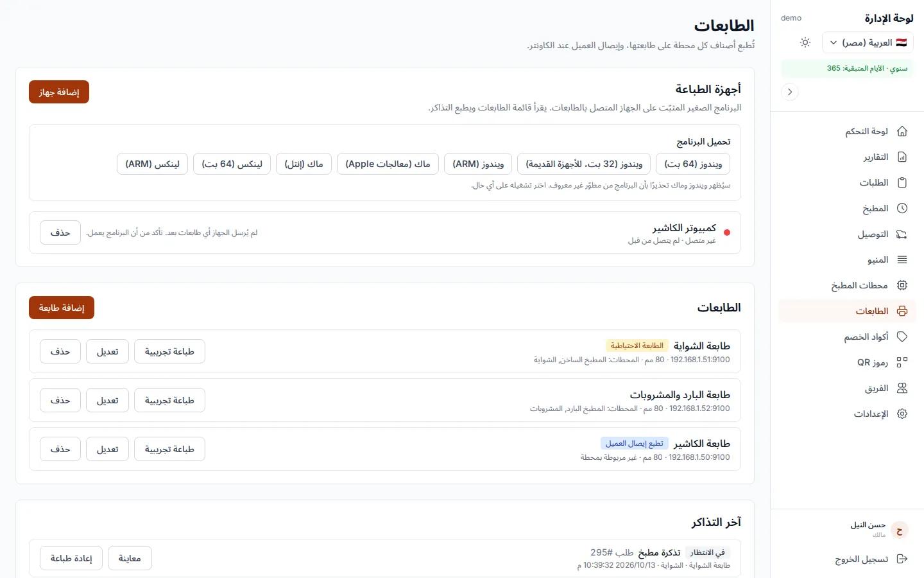Click the الطابعات printer icon in sidebar
The image size is (924, 578).
(902, 311)
